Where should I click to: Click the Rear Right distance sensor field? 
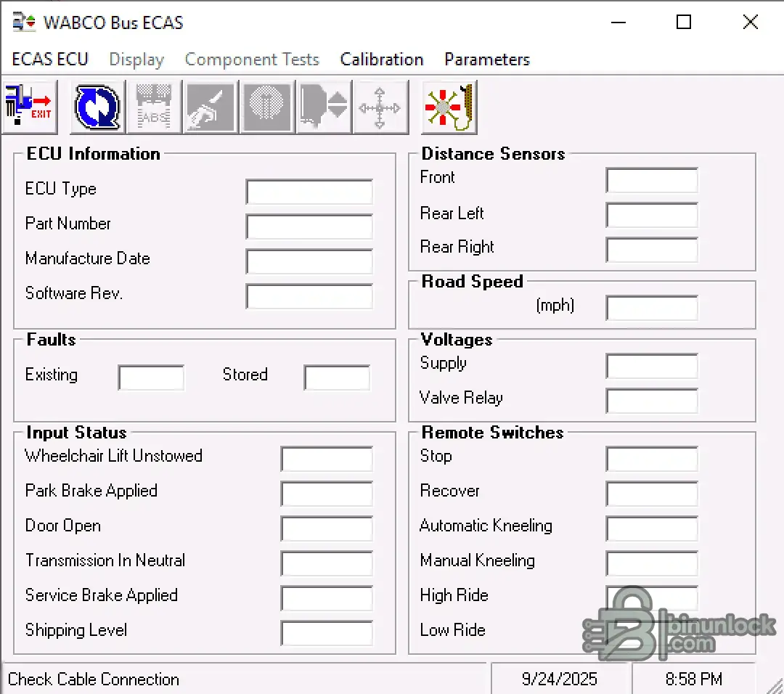pos(651,250)
